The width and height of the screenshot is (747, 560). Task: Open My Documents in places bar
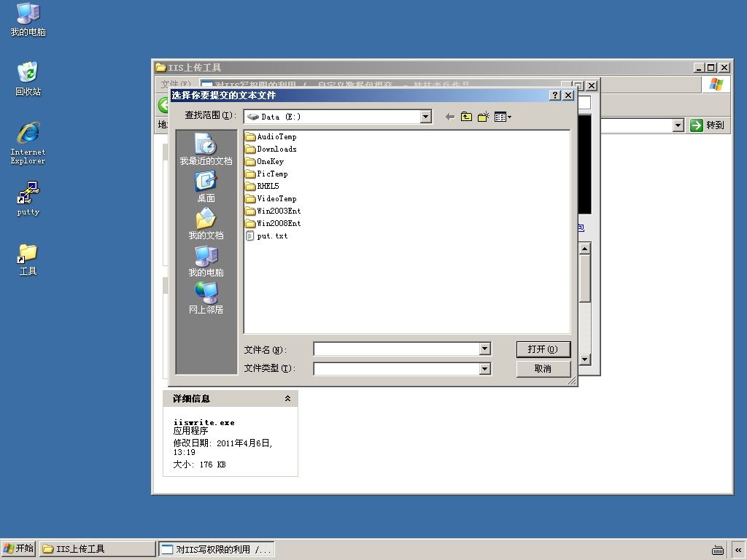click(206, 224)
